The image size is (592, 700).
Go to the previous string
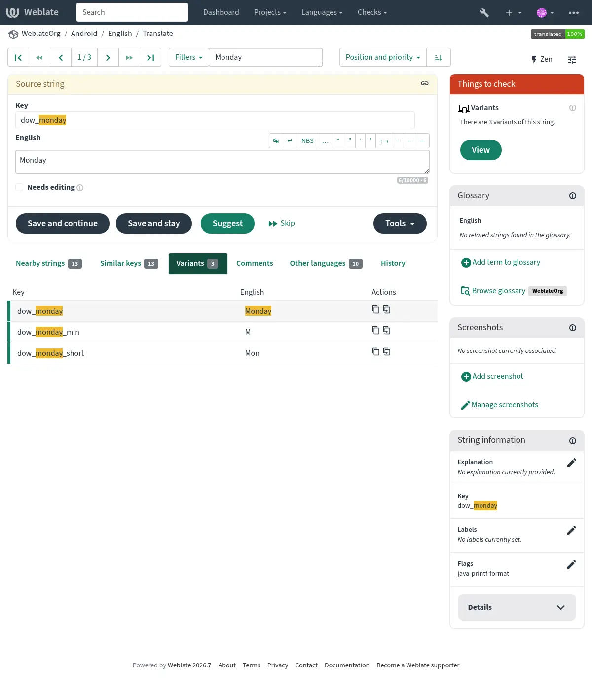coord(61,57)
